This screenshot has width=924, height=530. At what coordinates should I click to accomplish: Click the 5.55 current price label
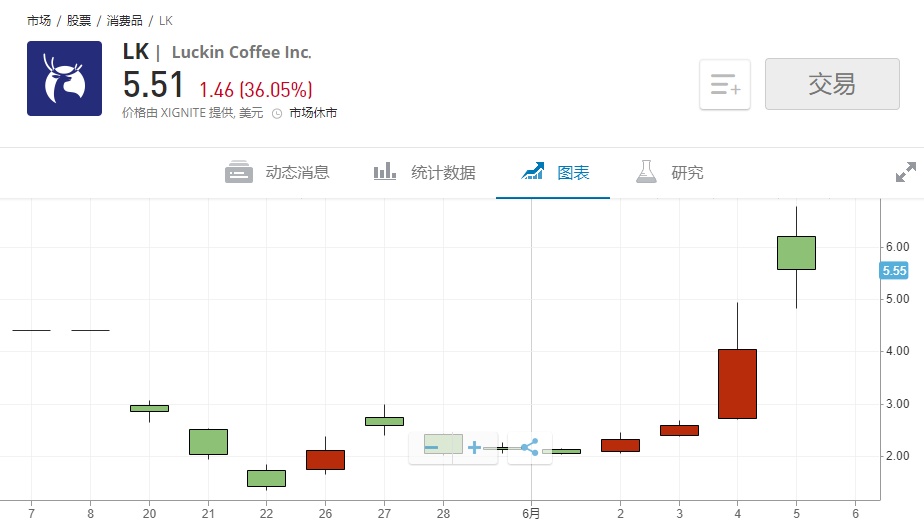[893, 271]
